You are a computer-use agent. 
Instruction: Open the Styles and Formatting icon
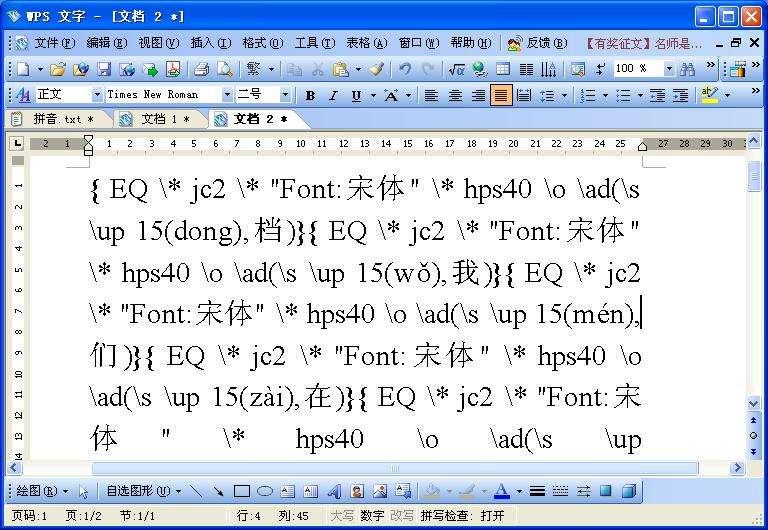pyautogui.click(x=23, y=95)
